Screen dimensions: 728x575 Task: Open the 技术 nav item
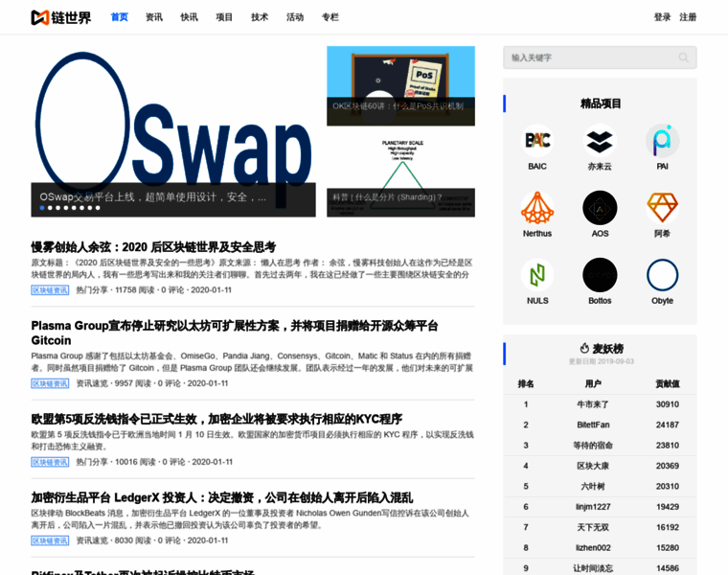(260, 17)
